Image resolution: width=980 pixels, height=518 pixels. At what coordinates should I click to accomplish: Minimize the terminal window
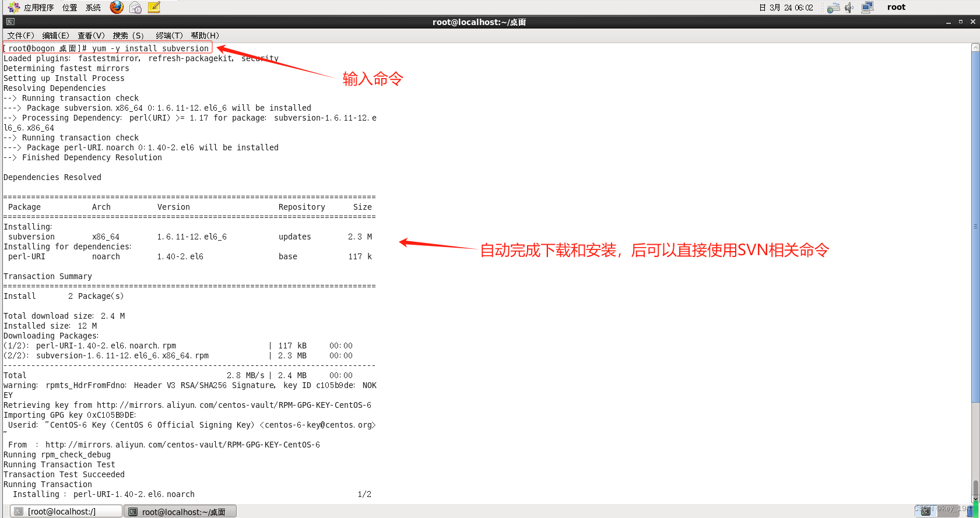949,22
